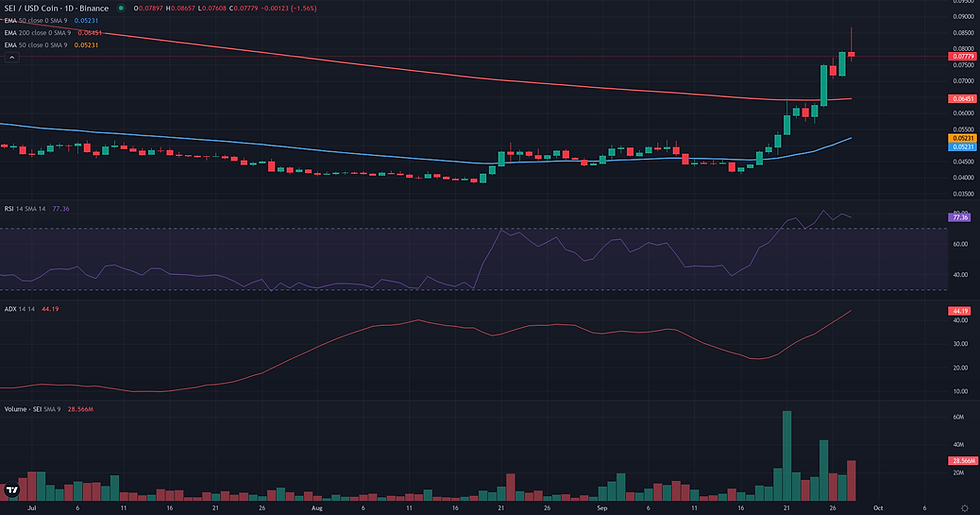The image size is (980, 515).
Task: Click the 40.00 level on RSI scale
Action: (960, 275)
